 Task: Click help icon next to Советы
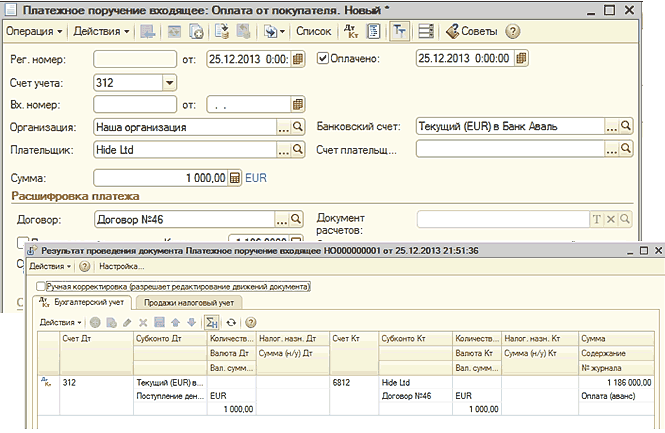point(513,31)
